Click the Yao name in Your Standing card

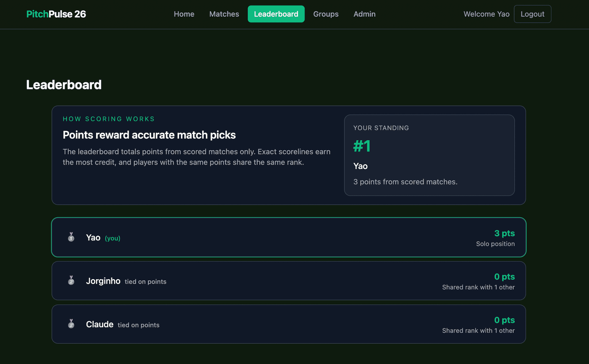(360, 166)
